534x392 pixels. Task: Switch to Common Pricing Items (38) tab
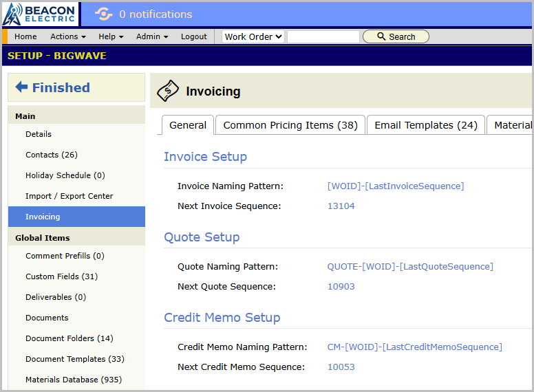290,125
